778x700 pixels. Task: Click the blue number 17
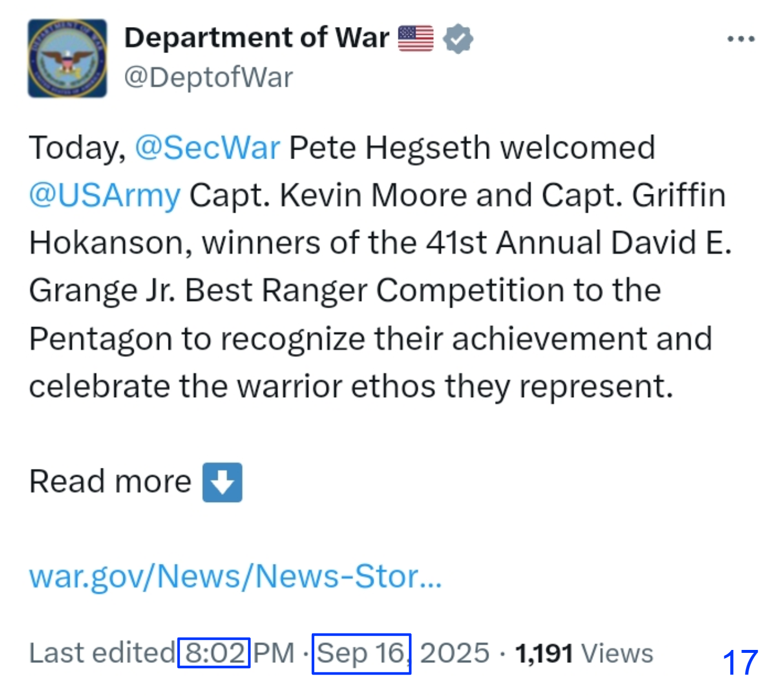point(740,663)
